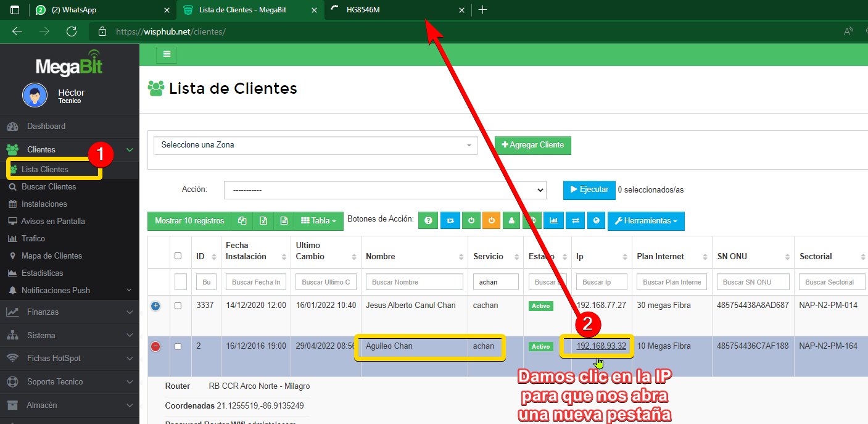The width and height of the screenshot is (868, 424).
Task: Open the IP link 192.168.93.32
Action: [601, 346]
